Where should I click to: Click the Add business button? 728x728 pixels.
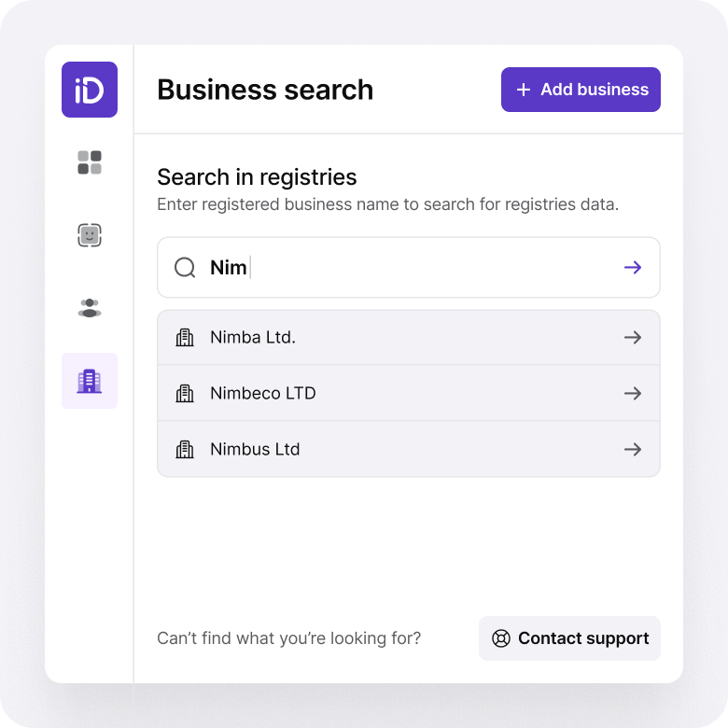(581, 90)
